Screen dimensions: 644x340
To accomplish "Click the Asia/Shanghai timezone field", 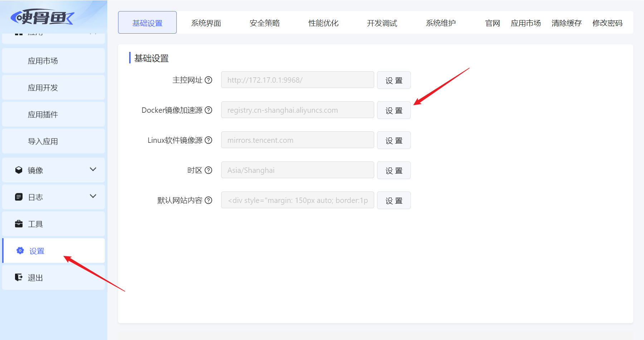I will [298, 170].
